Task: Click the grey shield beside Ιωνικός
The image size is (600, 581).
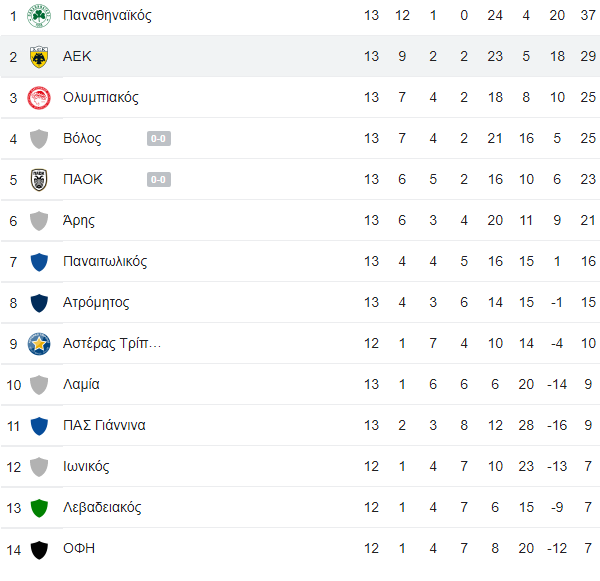Action: click(x=39, y=467)
